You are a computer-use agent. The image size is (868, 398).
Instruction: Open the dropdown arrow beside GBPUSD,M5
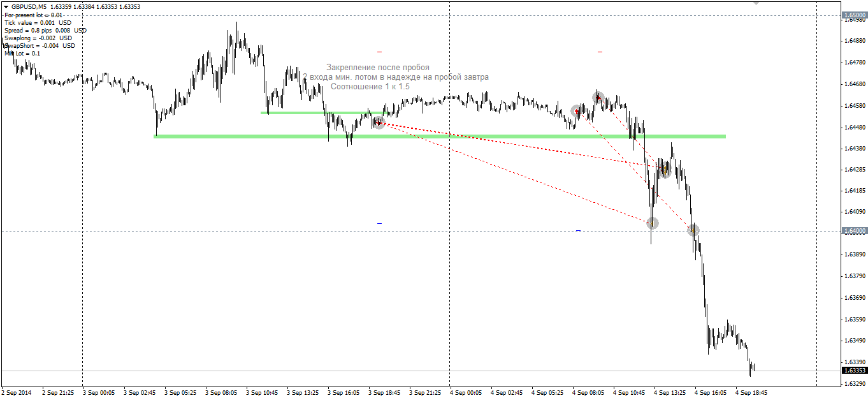[6, 6]
